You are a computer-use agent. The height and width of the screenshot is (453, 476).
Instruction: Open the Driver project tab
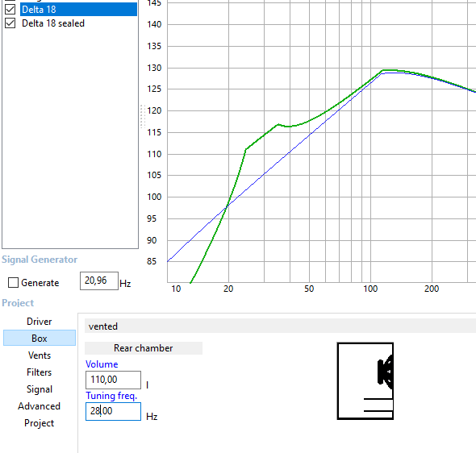click(40, 322)
